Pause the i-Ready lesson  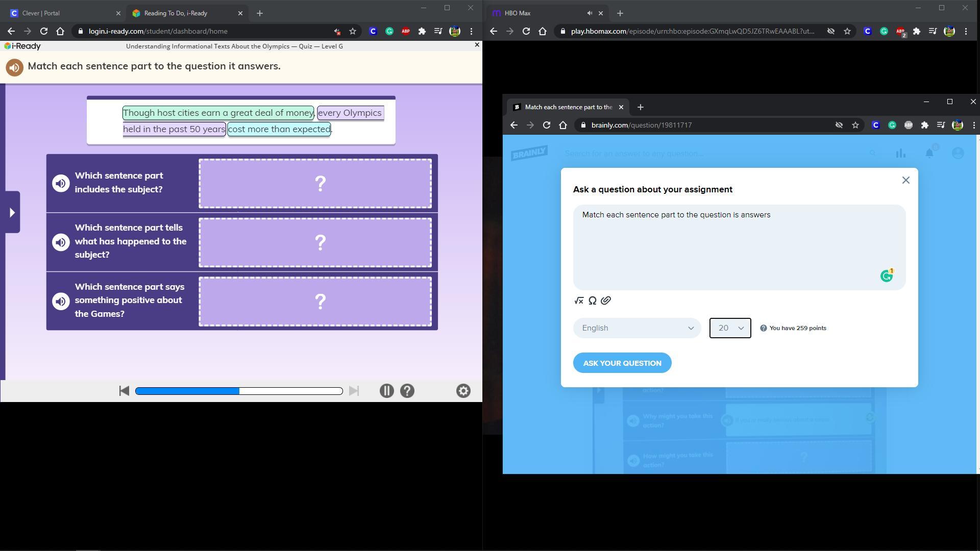(x=386, y=391)
